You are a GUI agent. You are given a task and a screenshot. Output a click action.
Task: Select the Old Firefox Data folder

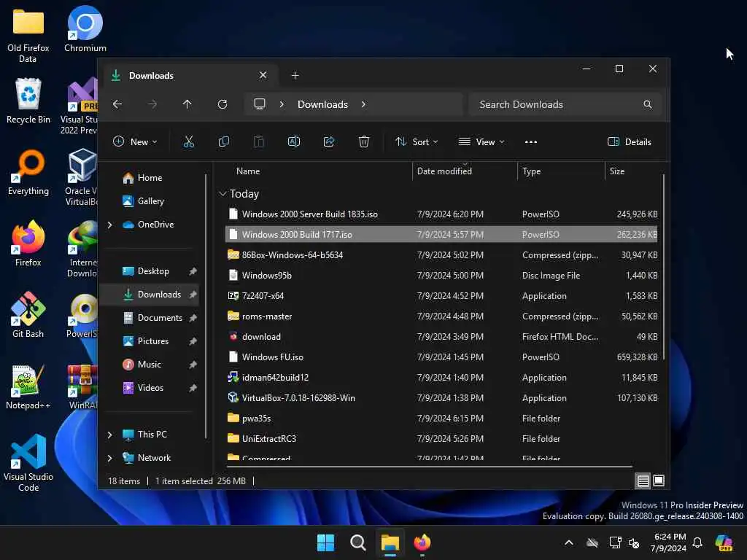28,36
